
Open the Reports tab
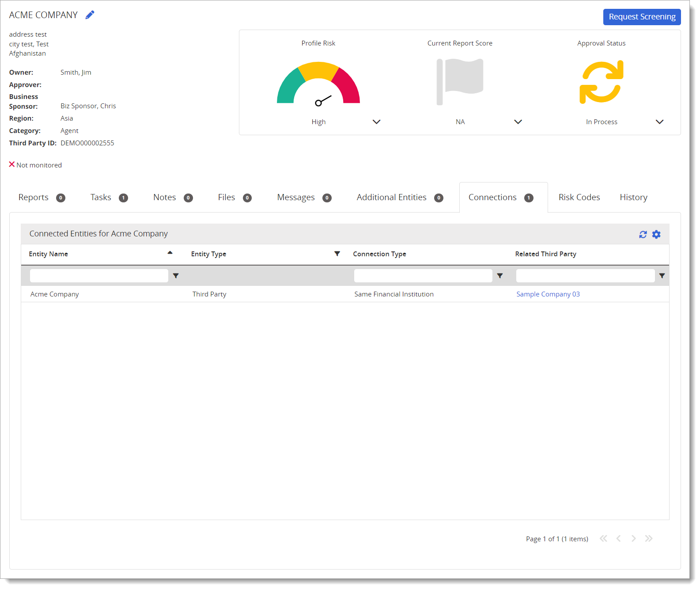[42, 198]
